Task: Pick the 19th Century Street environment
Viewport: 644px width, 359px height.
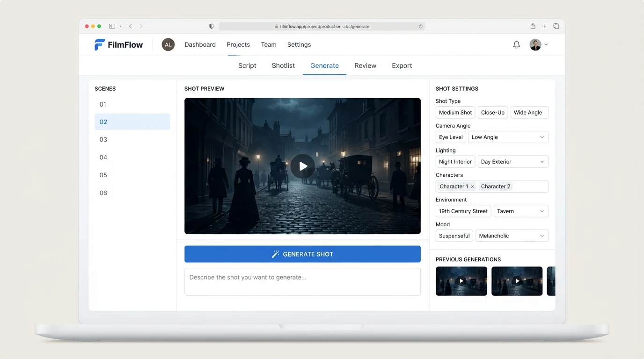Action: 463,211
